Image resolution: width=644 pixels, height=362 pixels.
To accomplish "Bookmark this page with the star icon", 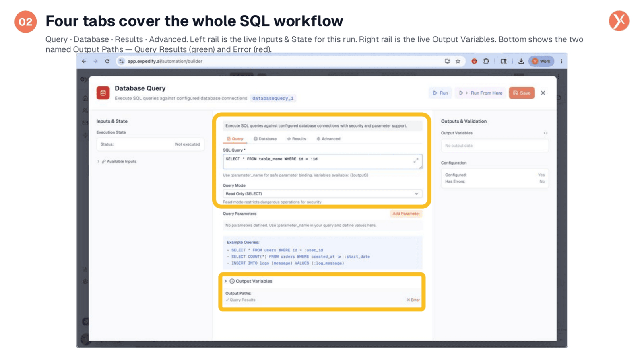I will pyautogui.click(x=458, y=61).
